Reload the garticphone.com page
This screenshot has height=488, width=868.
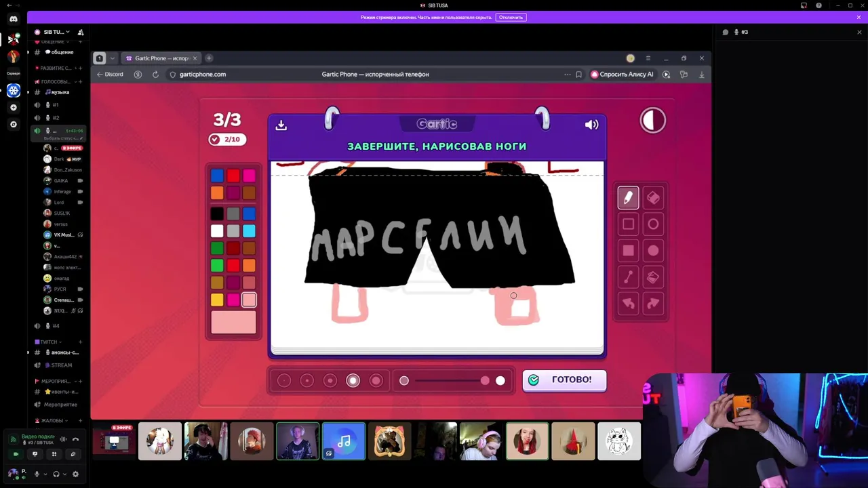(155, 75)
